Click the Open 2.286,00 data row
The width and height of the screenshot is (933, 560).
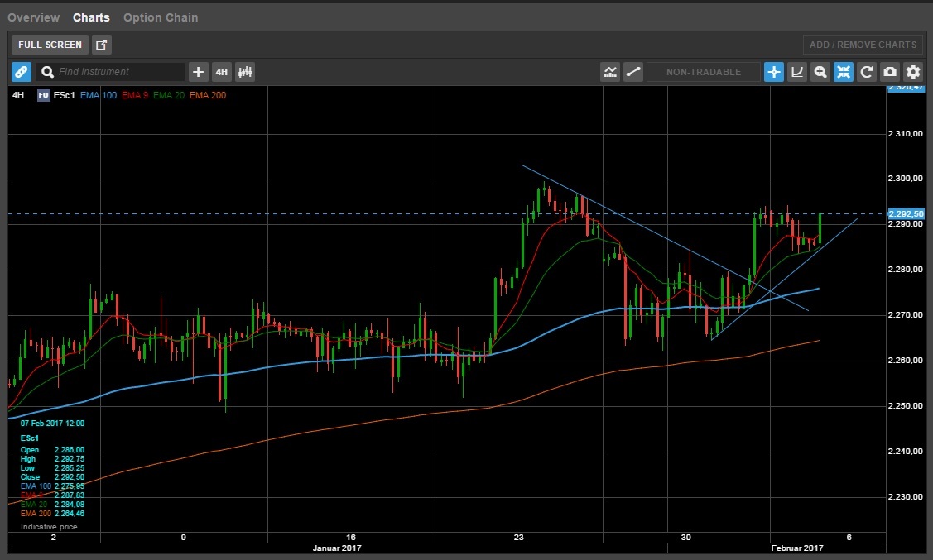tap(52, 450)
